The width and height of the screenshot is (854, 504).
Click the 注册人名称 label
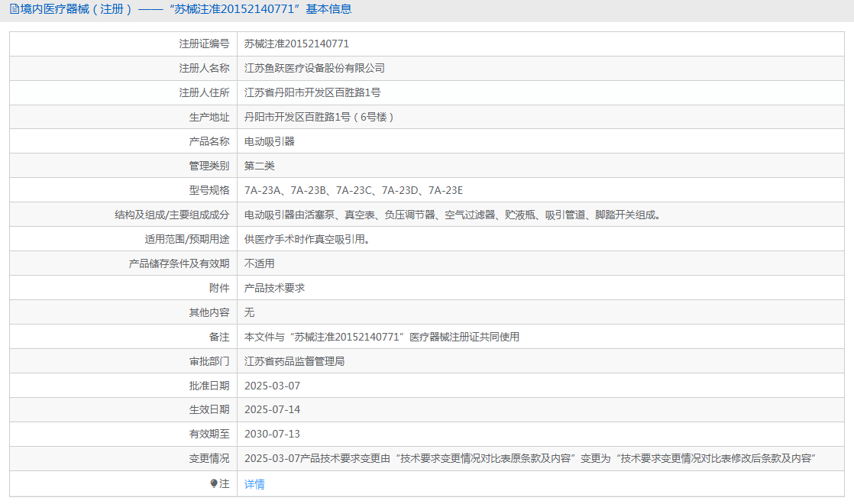[x=204, y=68]
